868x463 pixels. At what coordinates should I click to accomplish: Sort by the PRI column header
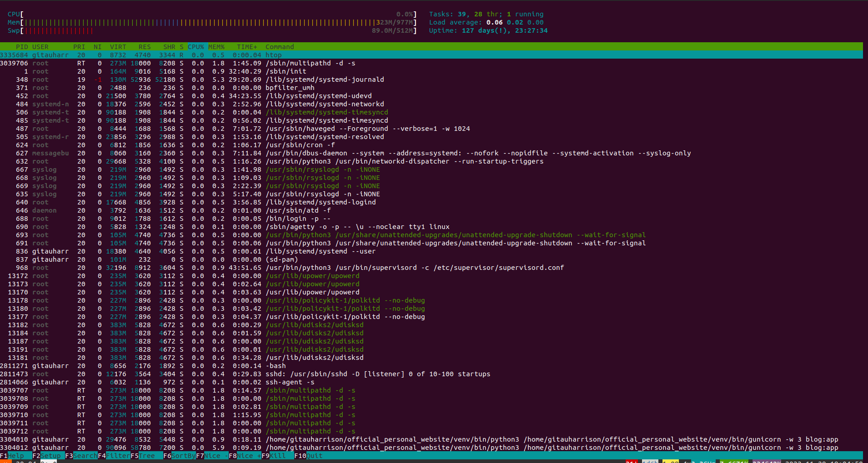pos(79,47)
